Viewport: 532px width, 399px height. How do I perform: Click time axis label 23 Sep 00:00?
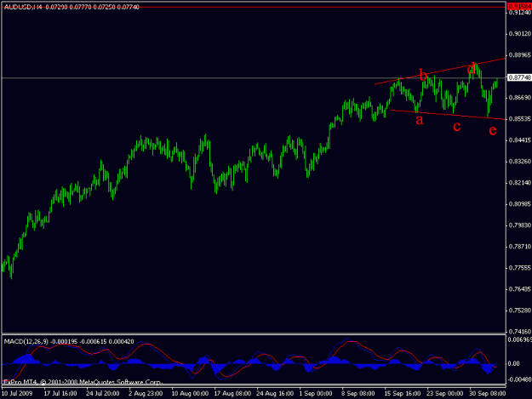(445, 393)
